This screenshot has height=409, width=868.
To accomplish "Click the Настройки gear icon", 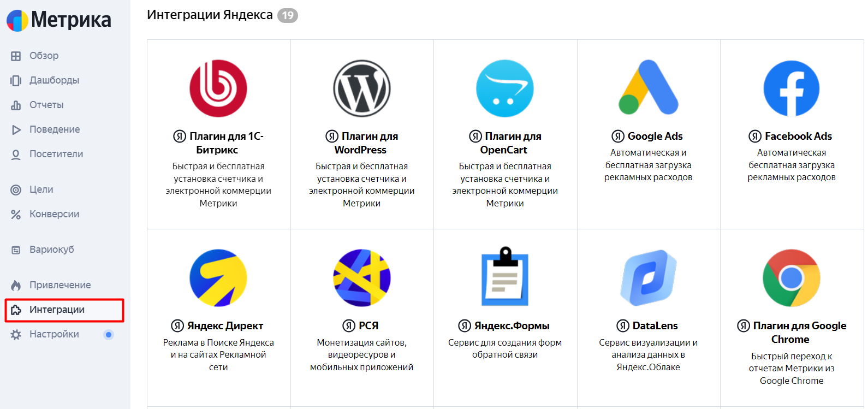I will tap(16, 334).
